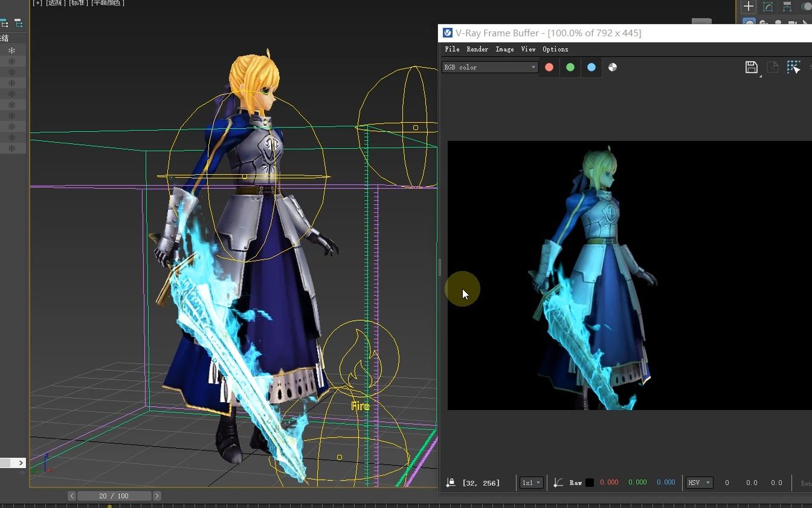Open the [平面颜色] viewport display menu
The width and height of the screenshot is (812, 508).
(x=108, y=3)
